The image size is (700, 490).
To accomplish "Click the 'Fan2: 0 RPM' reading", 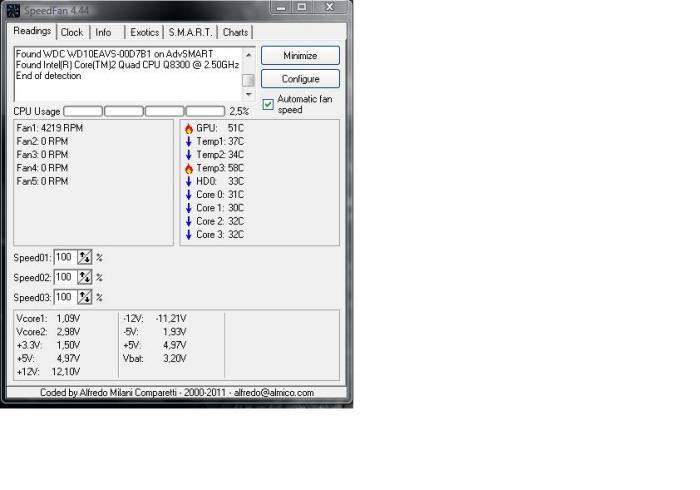I will point(42,141).
